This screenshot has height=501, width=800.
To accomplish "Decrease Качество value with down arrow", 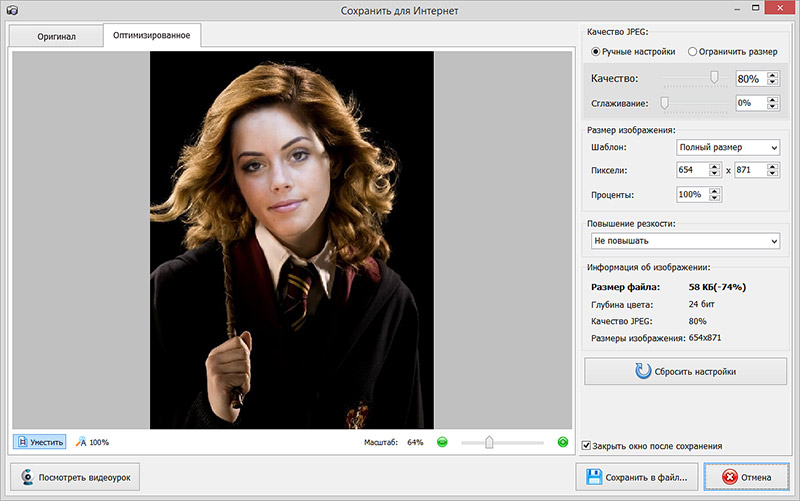I will click(x=772, y=82).
